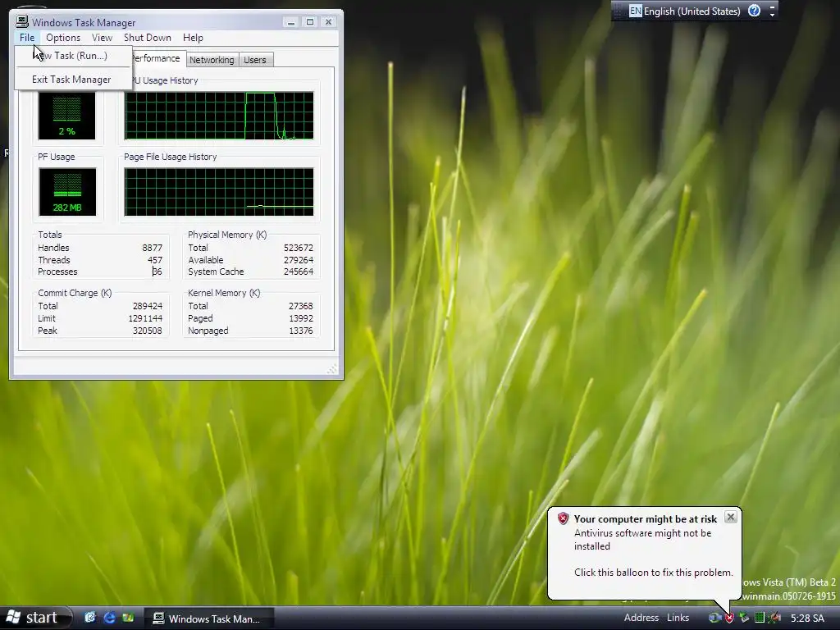Click the red security shield tray icon

729,619
